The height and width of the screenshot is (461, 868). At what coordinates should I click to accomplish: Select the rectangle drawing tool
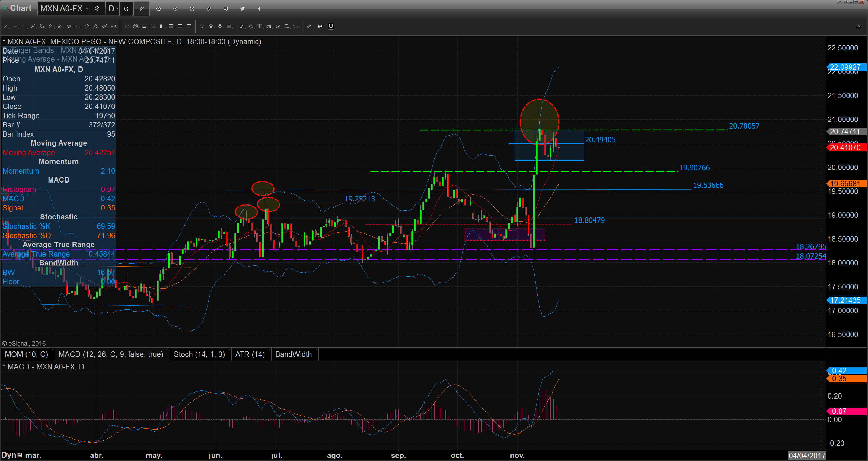pos(78,26)
